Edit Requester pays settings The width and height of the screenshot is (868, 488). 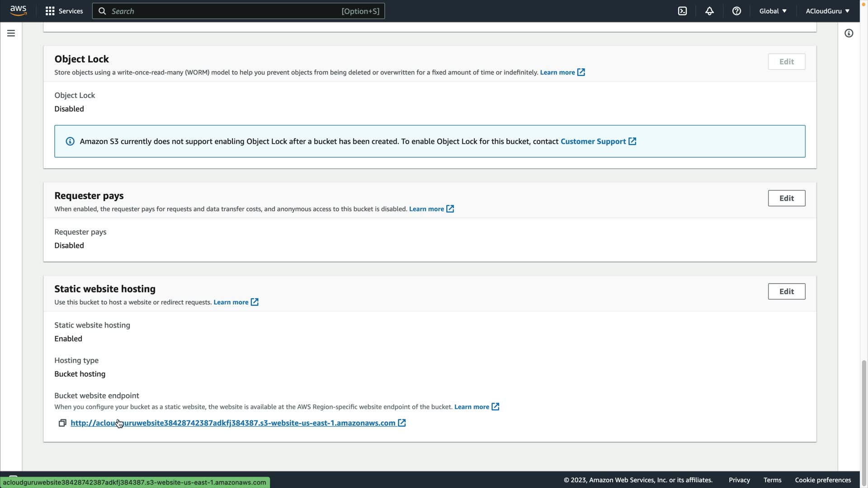pyautogui.click(x=786, y=198)
